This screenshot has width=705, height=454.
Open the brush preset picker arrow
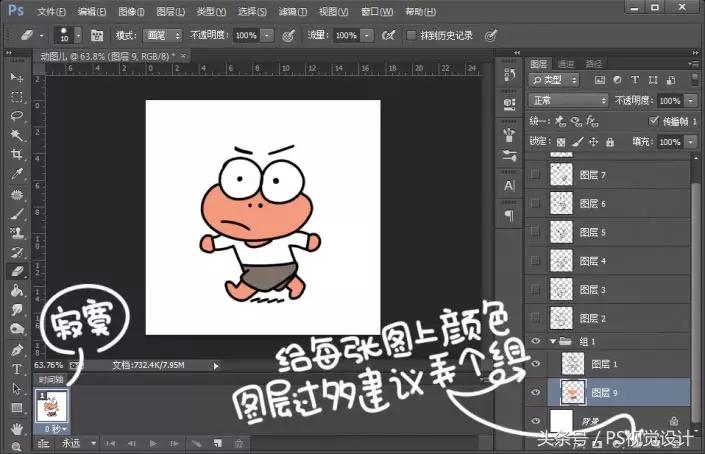78,35
